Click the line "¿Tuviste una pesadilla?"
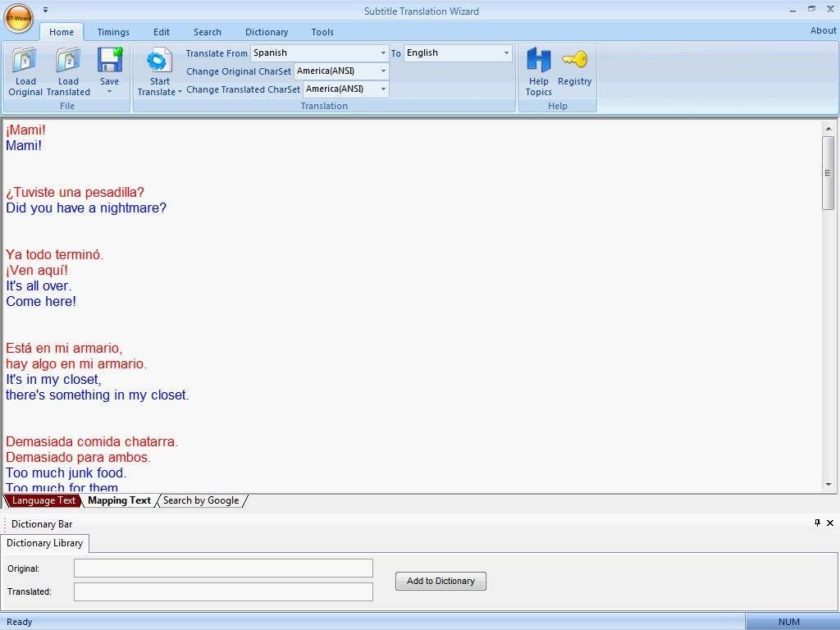The image size is (840, 630). [75, 192]
